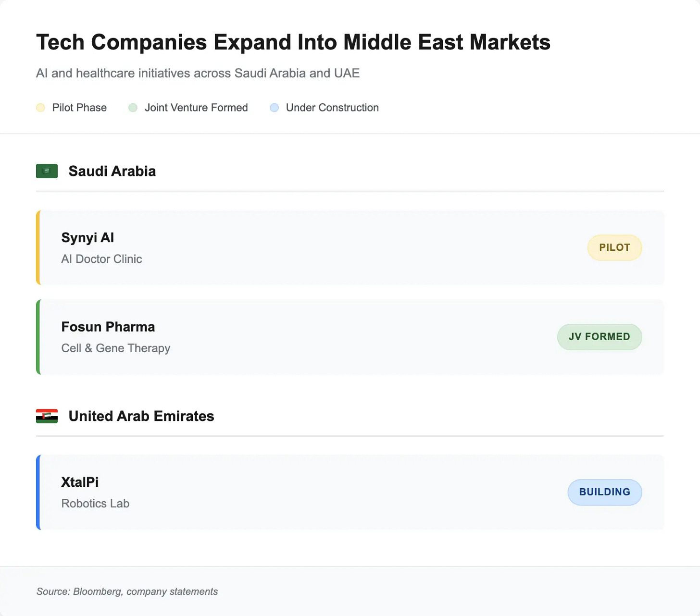This screenshot has height=616, width=700.
Task: Click the AI Doctor Clinic subtitle
Action: point(102,259)
